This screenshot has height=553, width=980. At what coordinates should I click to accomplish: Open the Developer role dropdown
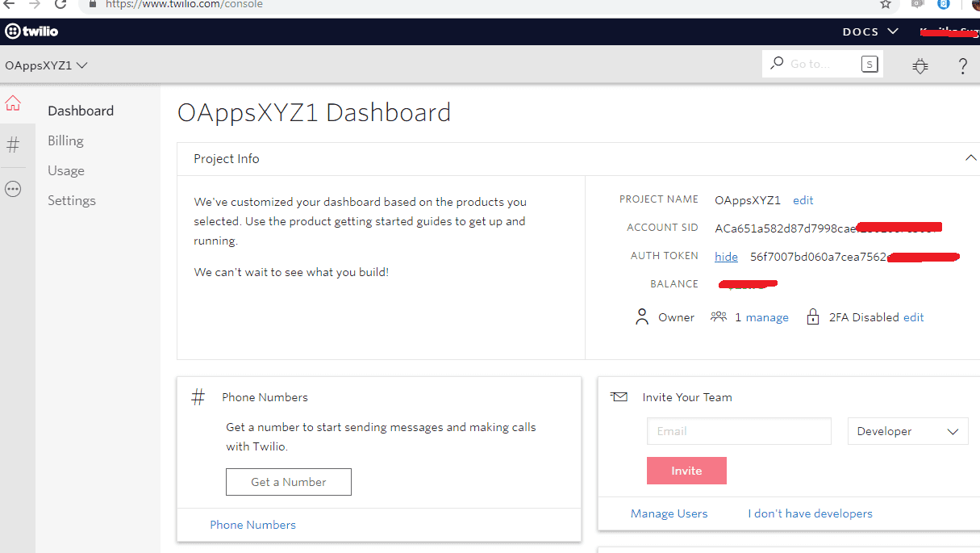point(907,431)
